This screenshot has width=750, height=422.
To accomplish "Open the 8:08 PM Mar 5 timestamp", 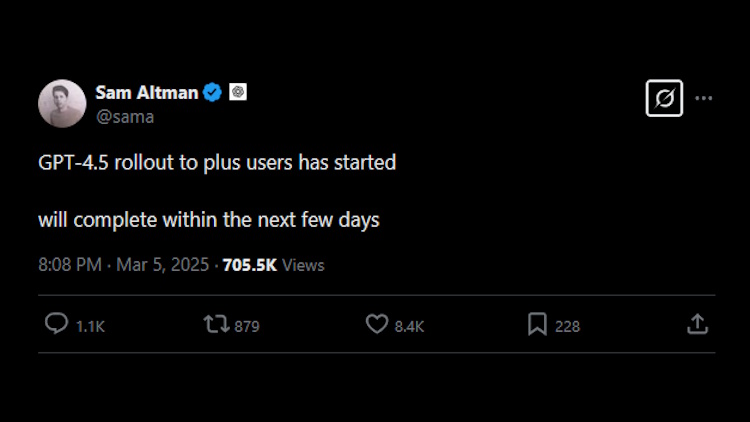I will pyautogui.click(x=124, y=265).
